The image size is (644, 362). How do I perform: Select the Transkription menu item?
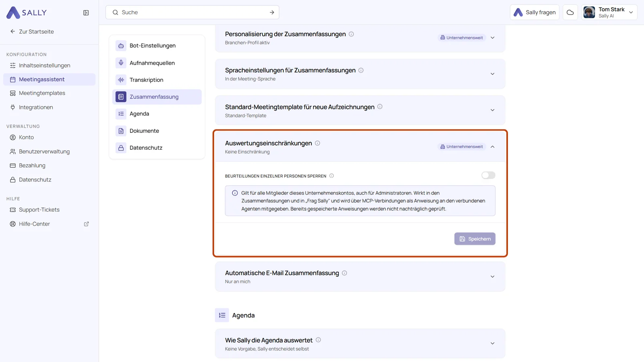(157, 80)
